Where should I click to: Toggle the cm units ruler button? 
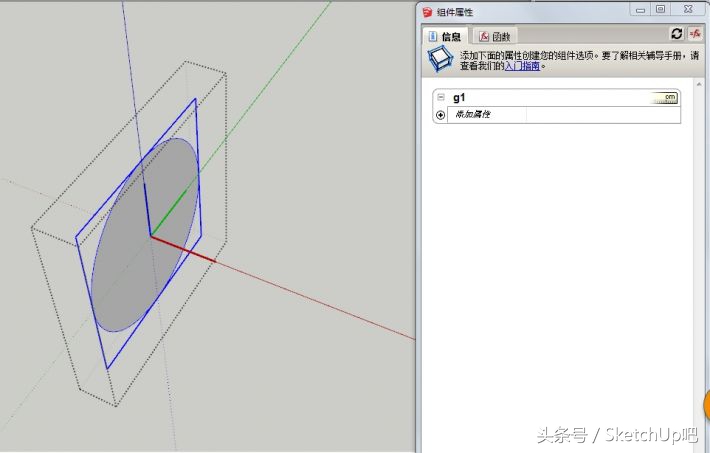point(664,97)
